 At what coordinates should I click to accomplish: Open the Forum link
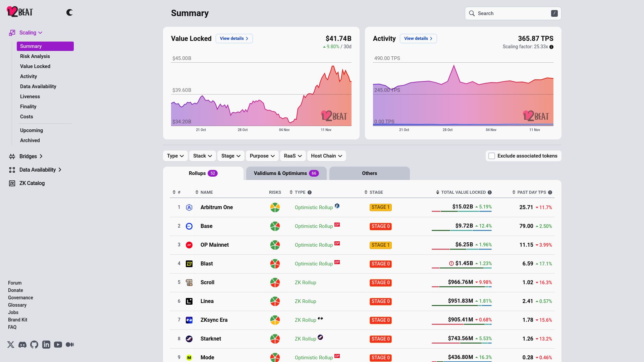15,283
